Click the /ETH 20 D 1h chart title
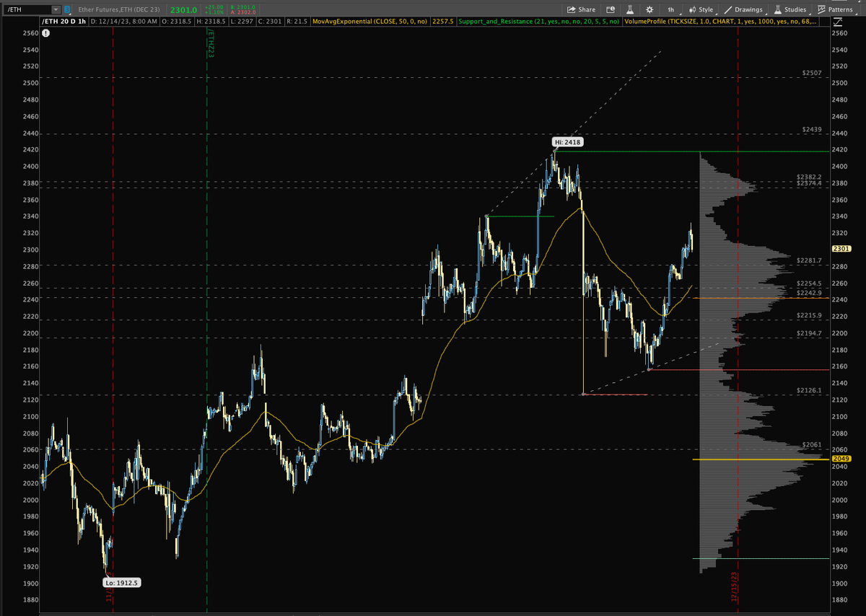The image size is (866, 616). pos(64,22)
